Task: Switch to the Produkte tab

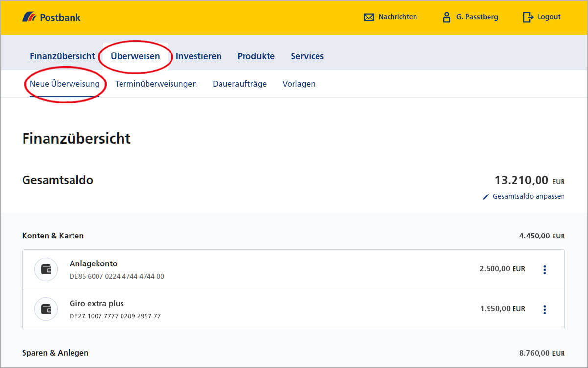Action: (256, 56)
